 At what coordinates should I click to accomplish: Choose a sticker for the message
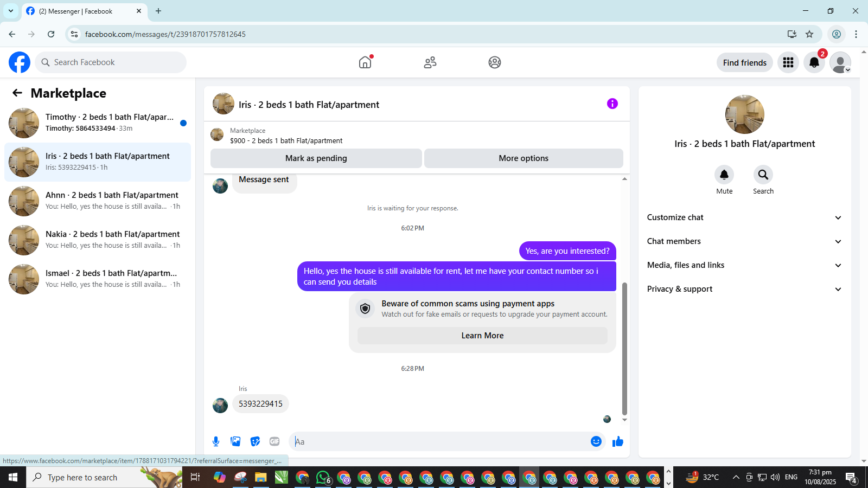pyautogui.click(x=255, y=441)
